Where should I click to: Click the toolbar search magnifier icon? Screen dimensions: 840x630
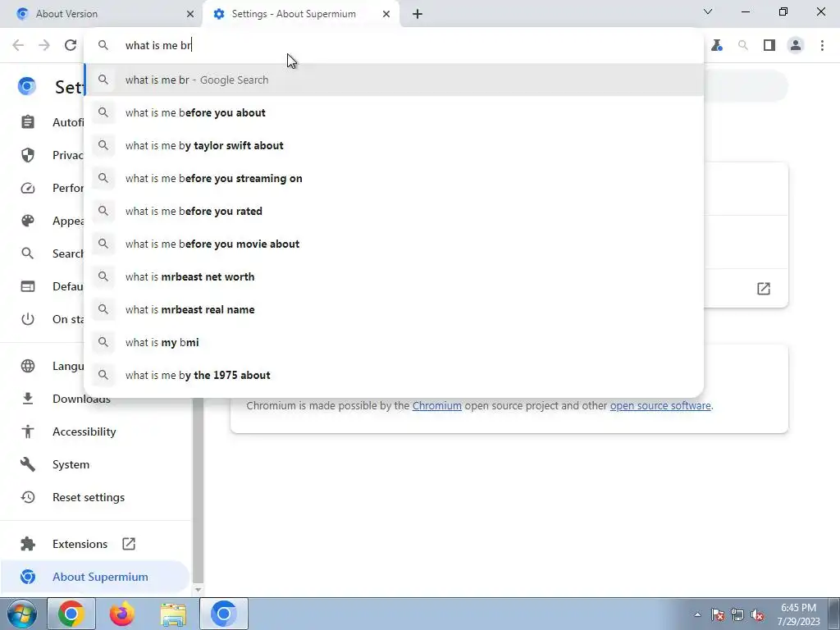[743, 46]
